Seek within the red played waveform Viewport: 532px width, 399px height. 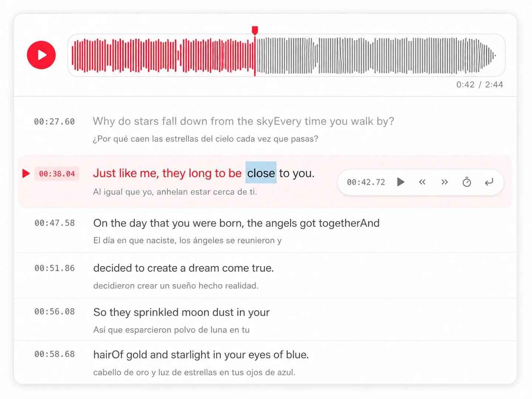(x=163, y=55)
